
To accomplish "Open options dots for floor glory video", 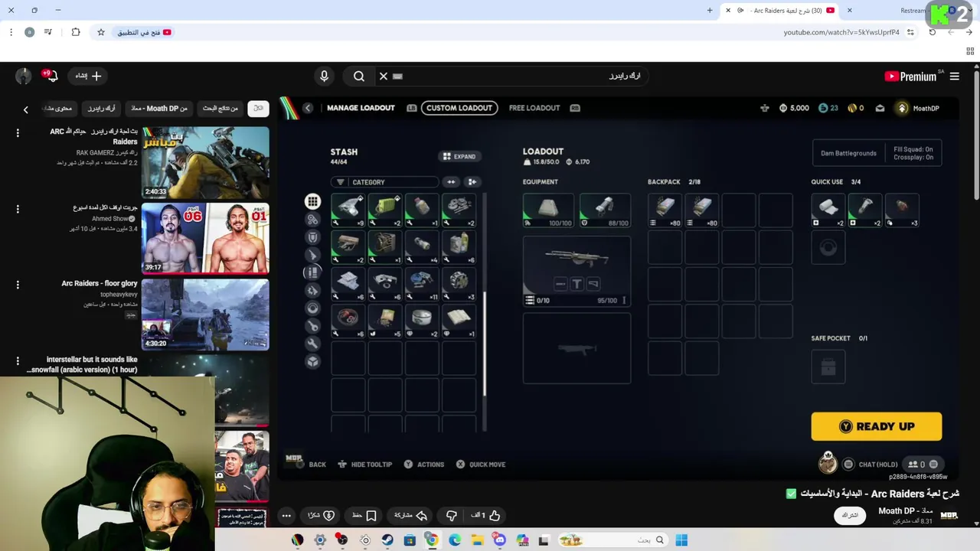I will pos(18,285).
